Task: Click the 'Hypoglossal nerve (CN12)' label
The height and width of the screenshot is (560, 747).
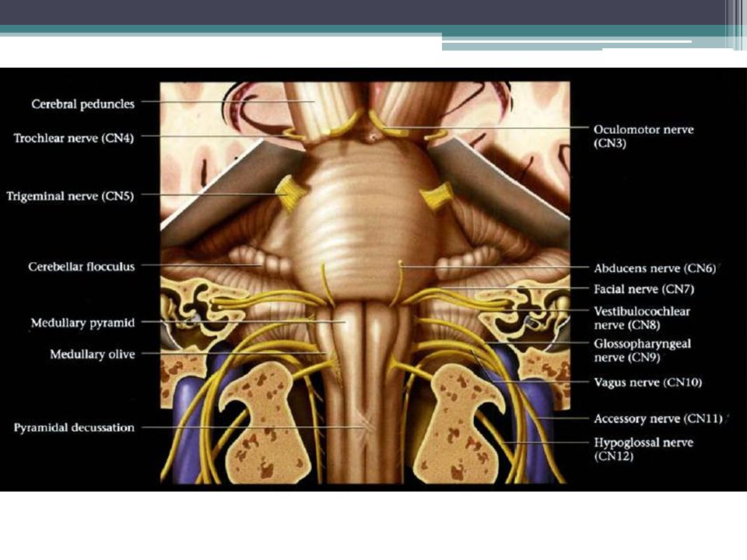Action: 644,450
